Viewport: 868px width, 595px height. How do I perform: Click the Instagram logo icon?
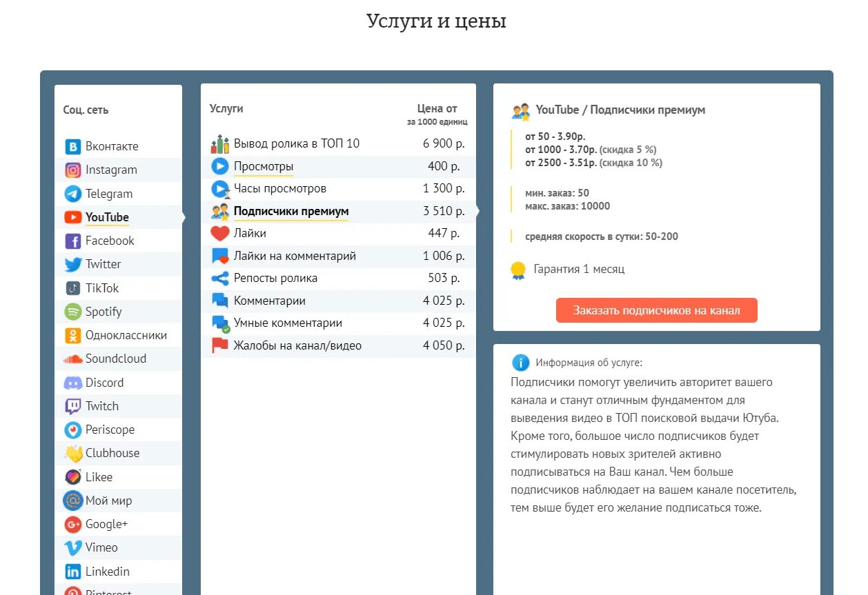click(x=73, y=170)
